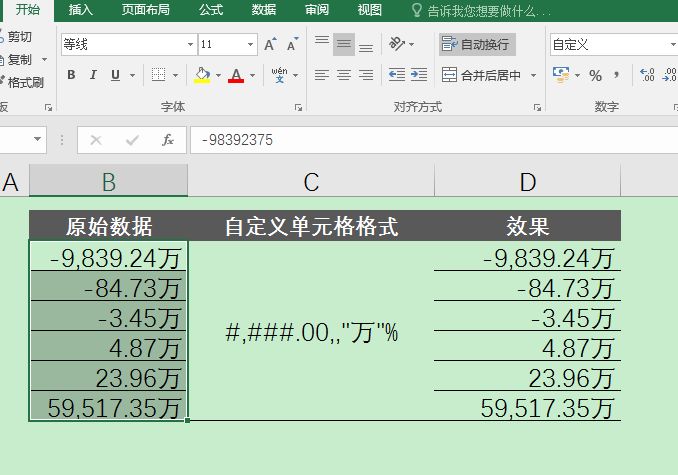678x475 pixels.
Task: Toggle the Middle Align icon
Action: click(x=344, y=44)
